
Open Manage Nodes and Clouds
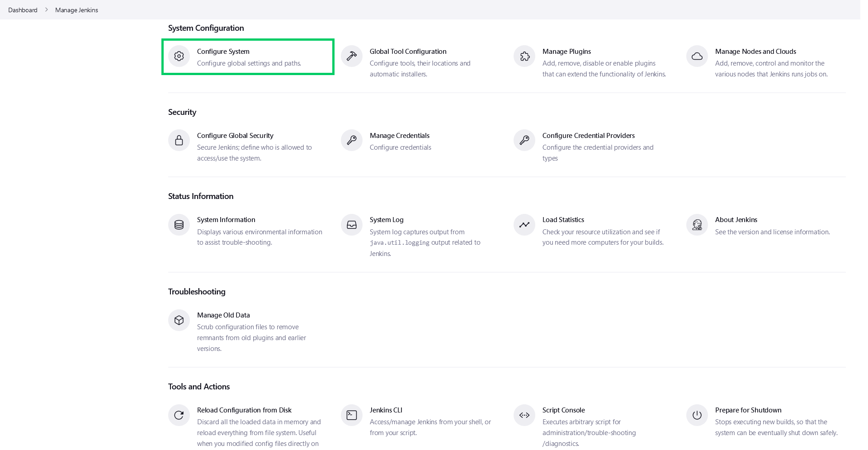point(755,52)
